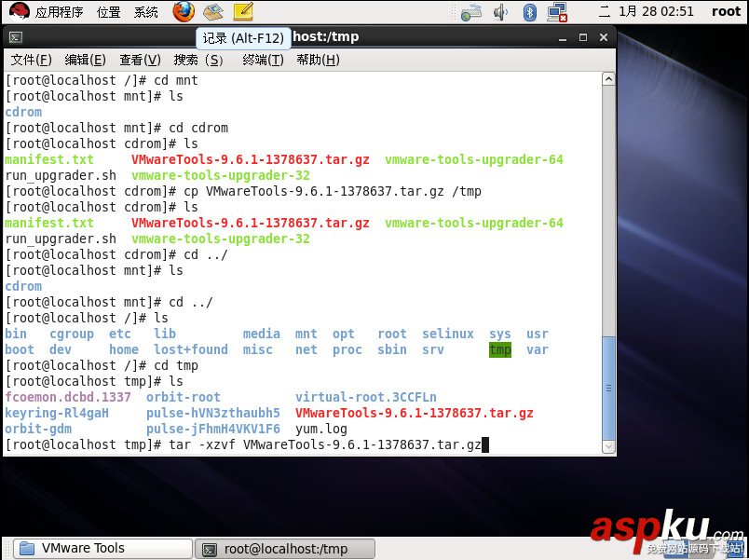This screenshot has width=749, height=560.
Task: Open the notes launcher with pencil icon
Action: (243, 11)
